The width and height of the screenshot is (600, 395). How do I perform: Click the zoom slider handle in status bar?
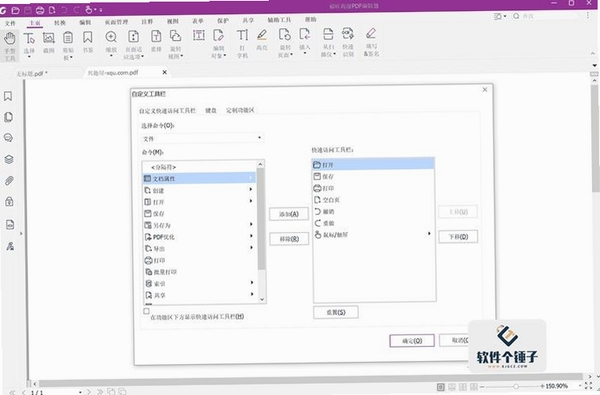[515, 387]
